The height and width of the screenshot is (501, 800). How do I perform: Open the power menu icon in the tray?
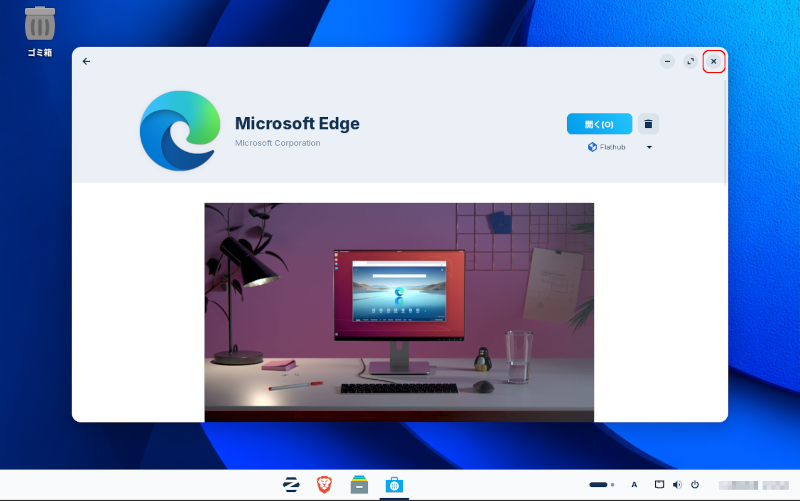point(695,485)
